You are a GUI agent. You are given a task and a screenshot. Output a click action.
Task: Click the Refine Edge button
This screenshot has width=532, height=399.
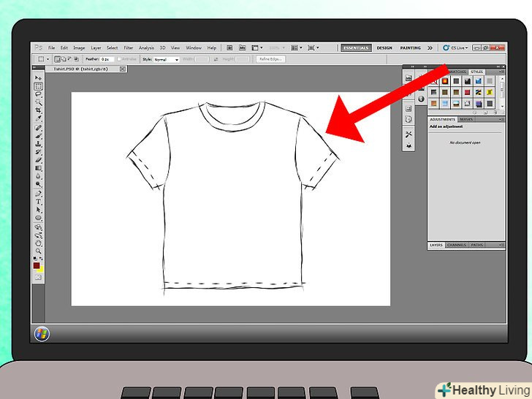pos(270,59)
